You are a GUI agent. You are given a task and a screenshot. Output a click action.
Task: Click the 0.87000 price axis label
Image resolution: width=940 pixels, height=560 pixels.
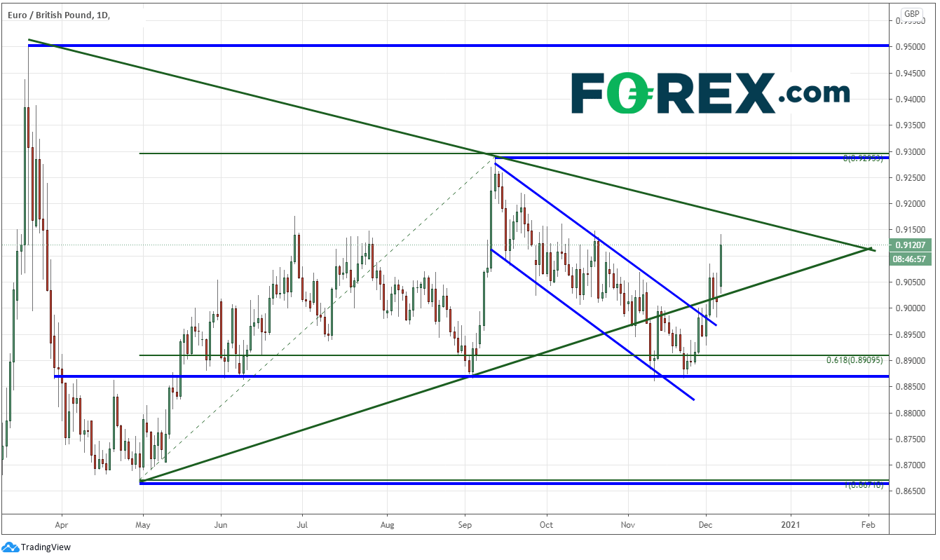click(x=909, y=465)
